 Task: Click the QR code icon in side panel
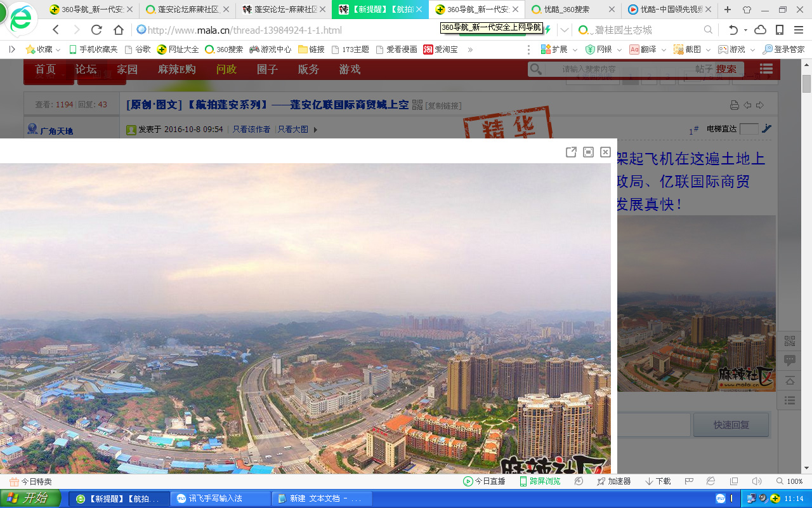click(790, 341)
